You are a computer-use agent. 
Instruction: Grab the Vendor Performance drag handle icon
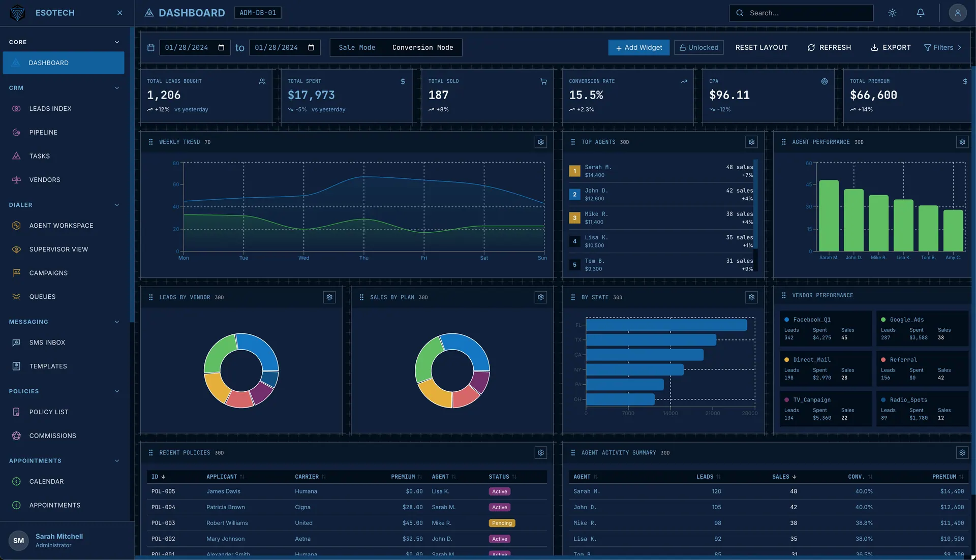pos(783,295)
